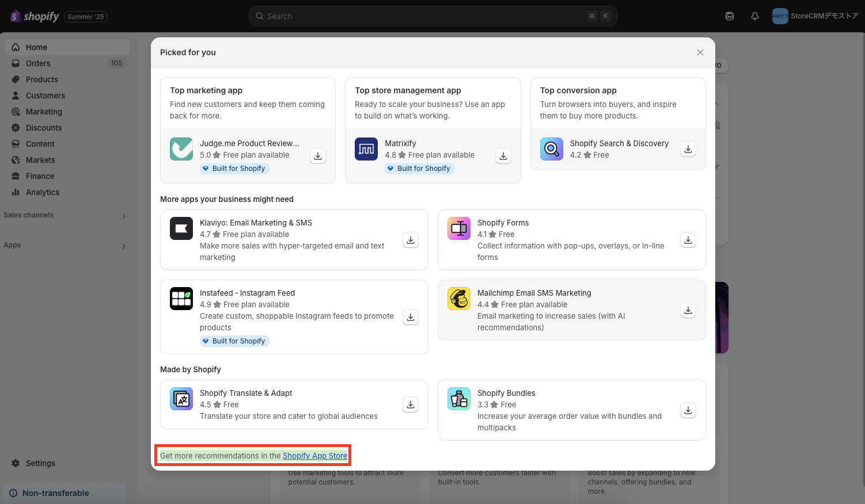Image resolution: width=865 pixels, height=504 pixels.
Task: Open the Discounts page
Action: [x=67, y=128]
